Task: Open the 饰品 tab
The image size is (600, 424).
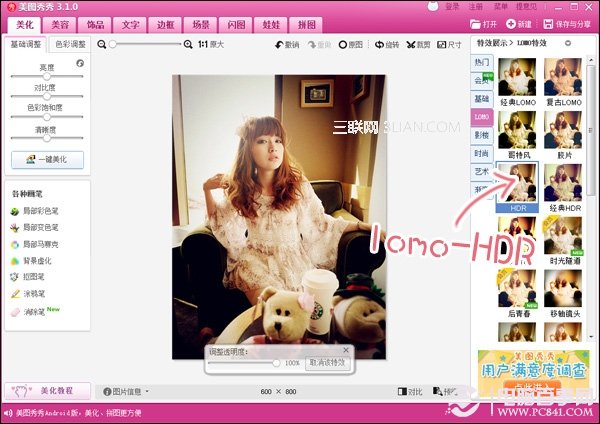Action: (95, 25)
